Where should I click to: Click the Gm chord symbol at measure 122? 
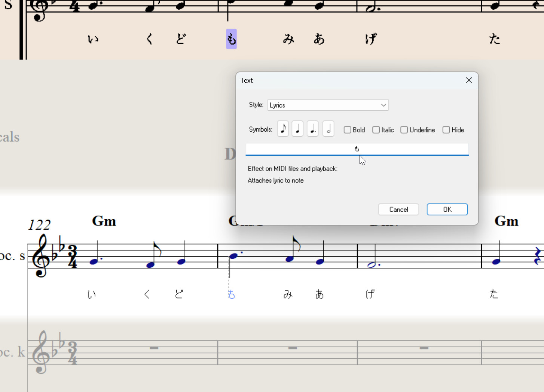click(104, 221)
